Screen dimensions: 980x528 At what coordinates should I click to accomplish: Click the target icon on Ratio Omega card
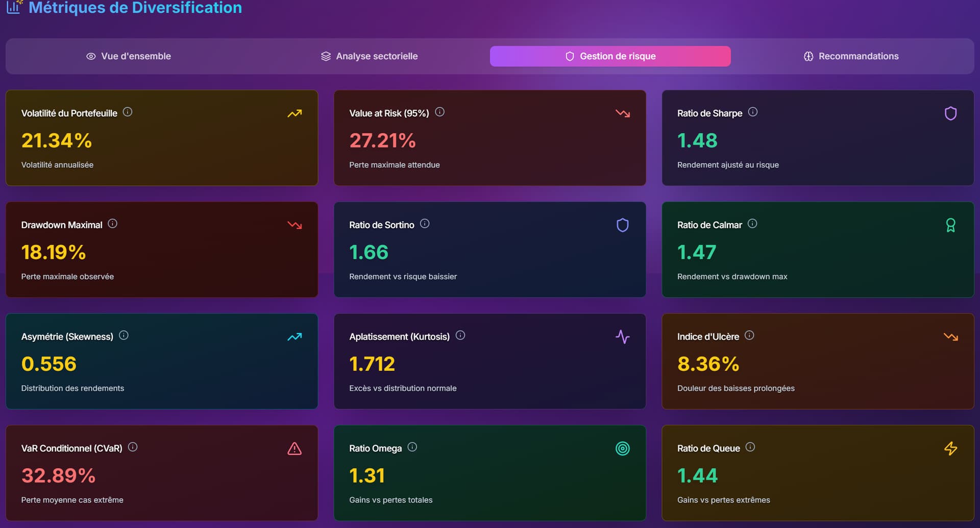click(x=622, y=449)
